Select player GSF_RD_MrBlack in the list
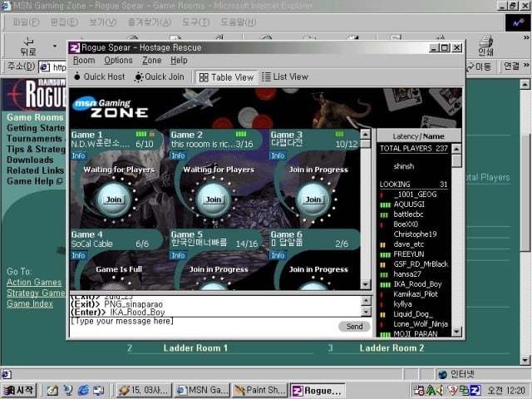This screenshot has height=399, width=532. (x=421, y=264)
